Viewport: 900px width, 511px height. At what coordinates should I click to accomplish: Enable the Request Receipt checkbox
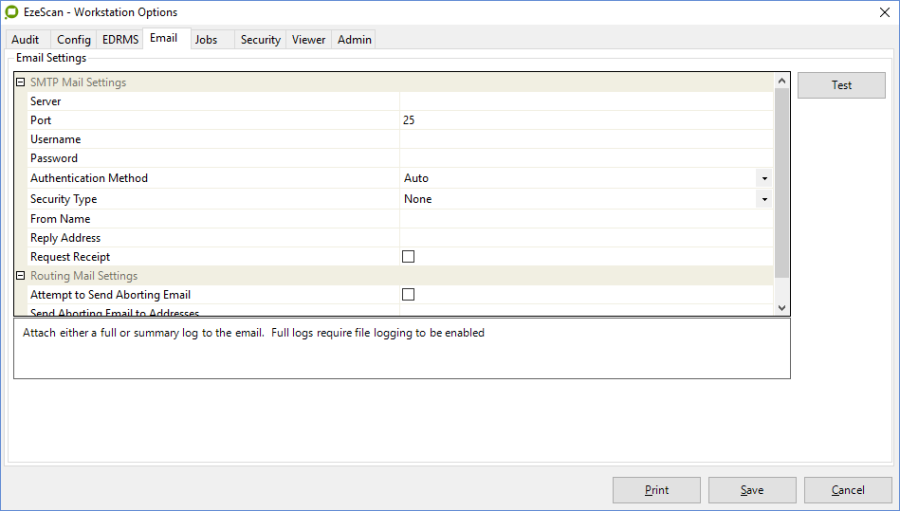click(x=408, y=257)
